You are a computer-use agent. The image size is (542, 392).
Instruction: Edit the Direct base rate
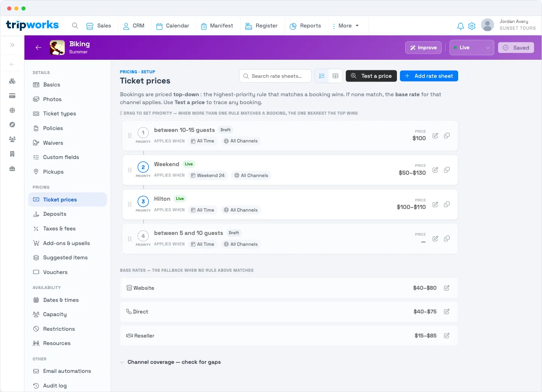click(447, 312)
